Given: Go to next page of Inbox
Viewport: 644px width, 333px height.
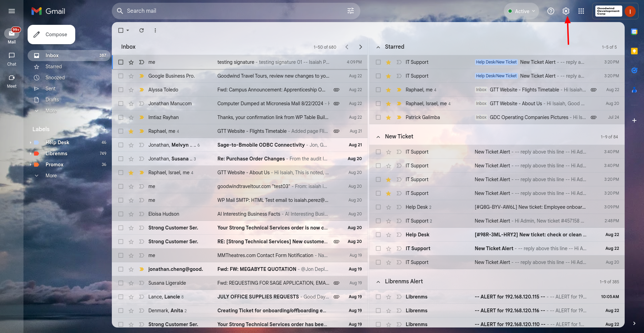Looking at the screenshot, I should coord(361,47).
